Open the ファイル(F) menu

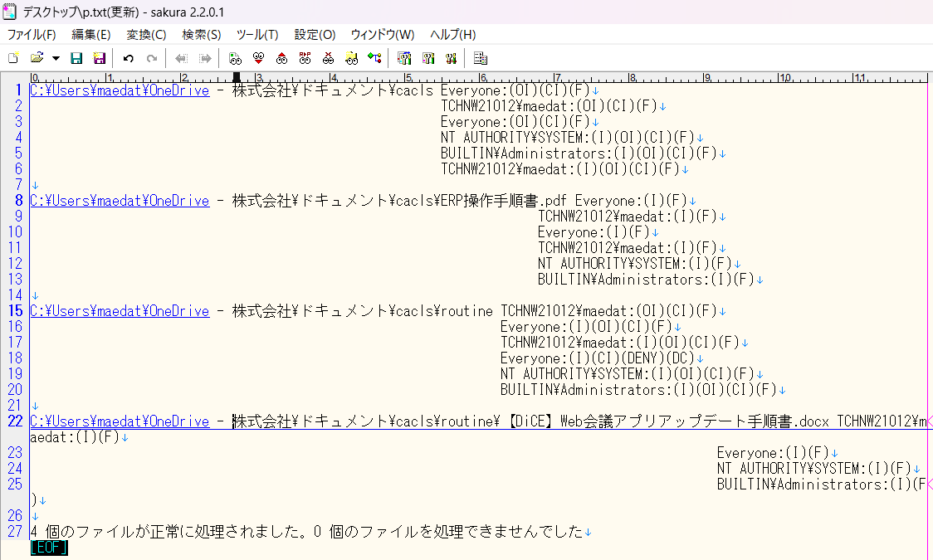pyautogui.click(x=32, y=35)
